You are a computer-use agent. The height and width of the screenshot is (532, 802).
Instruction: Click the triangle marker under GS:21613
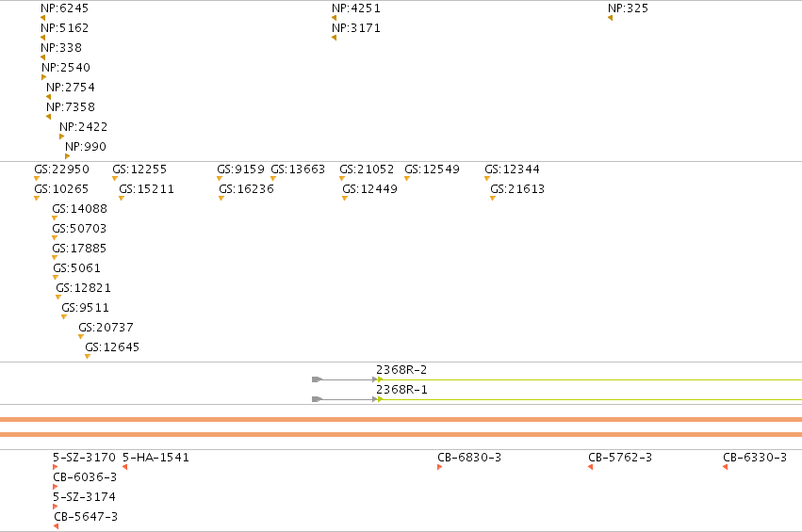[493, 199]
